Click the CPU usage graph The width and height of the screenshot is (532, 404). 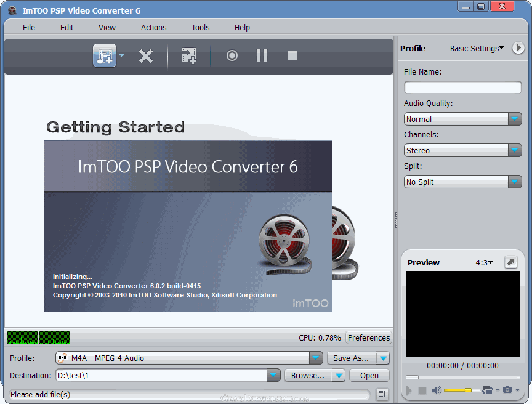[38, 337]
